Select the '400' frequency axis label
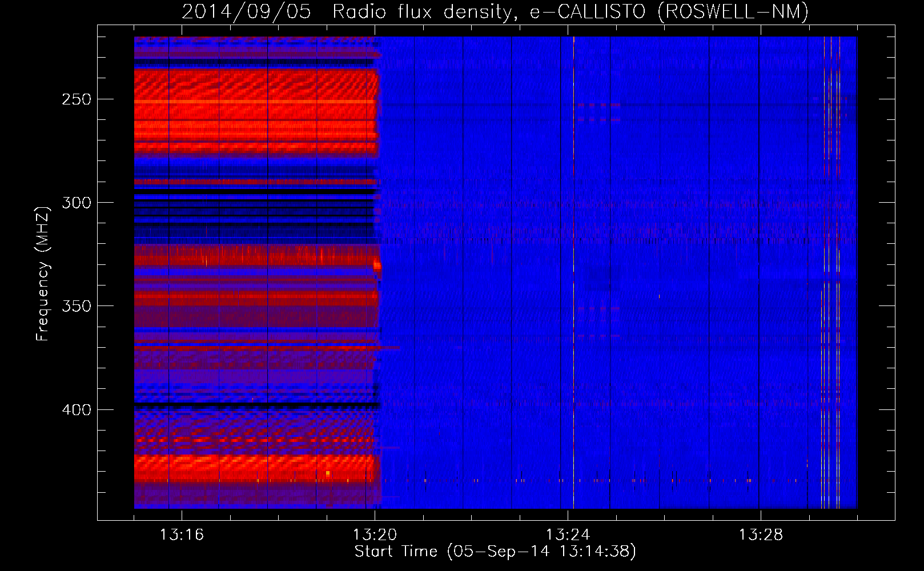The height and width of the screenshot is (571, 924). 77,410
